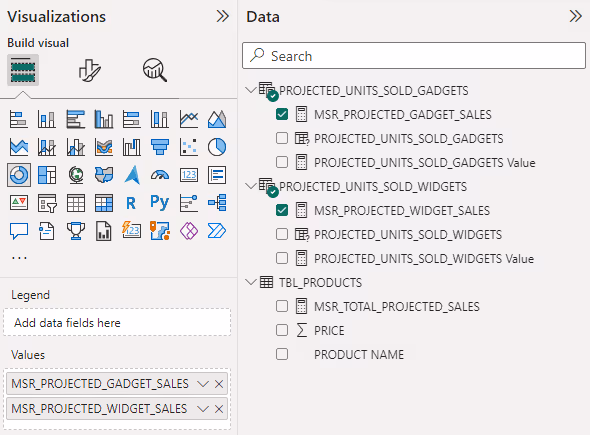
Task: Select the Power Automate visual
Action: [217, 231]
